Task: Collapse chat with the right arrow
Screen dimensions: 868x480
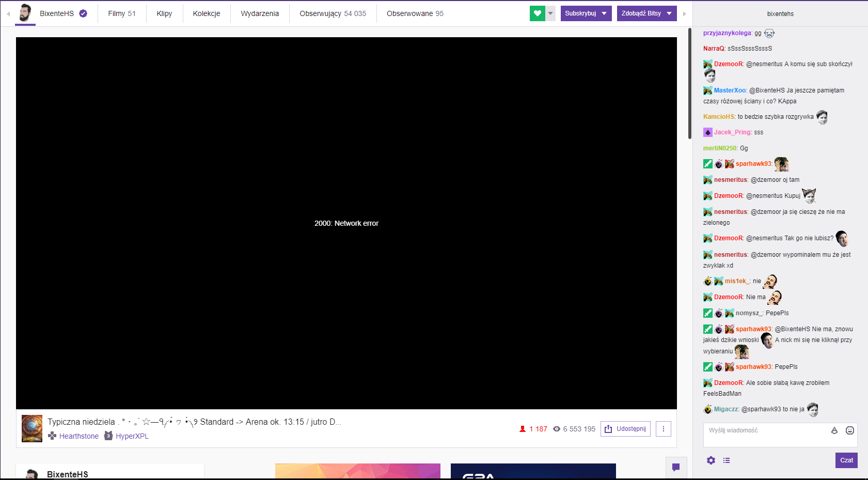Action: (x=685, y=14)
